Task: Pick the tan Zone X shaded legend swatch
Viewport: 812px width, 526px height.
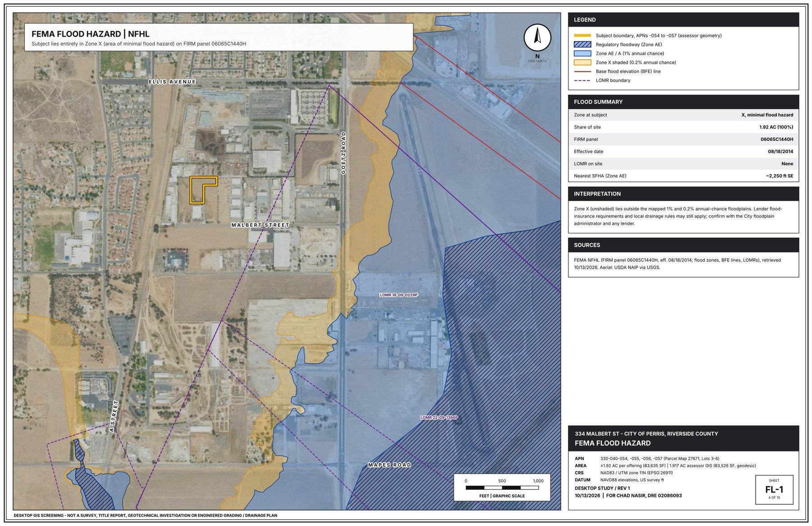Action: [582, 63]
